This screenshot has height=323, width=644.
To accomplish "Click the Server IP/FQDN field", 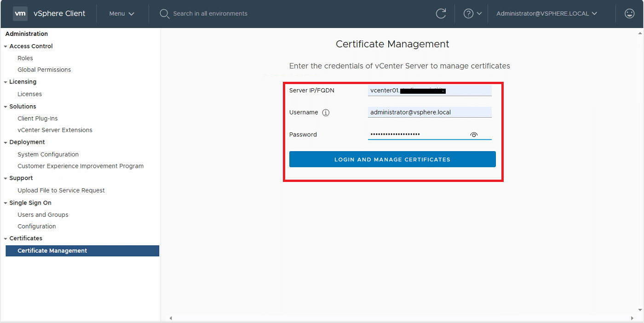I will point(430,91).
